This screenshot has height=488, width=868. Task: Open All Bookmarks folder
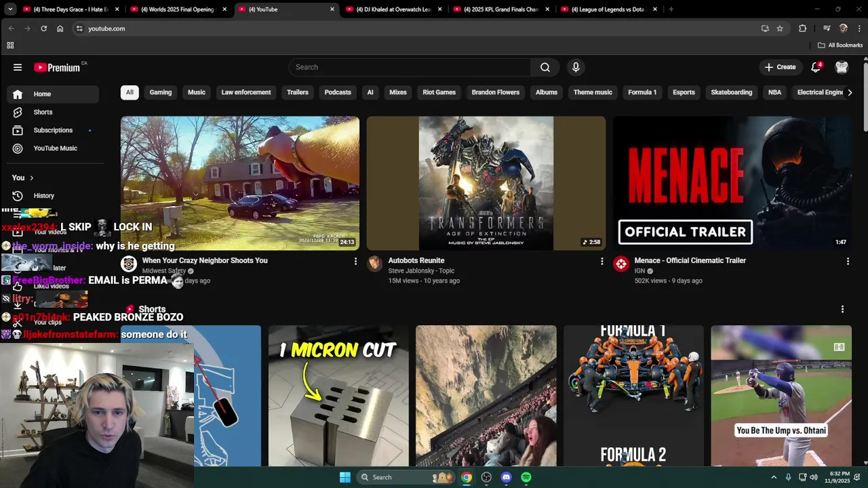point(840,45)
